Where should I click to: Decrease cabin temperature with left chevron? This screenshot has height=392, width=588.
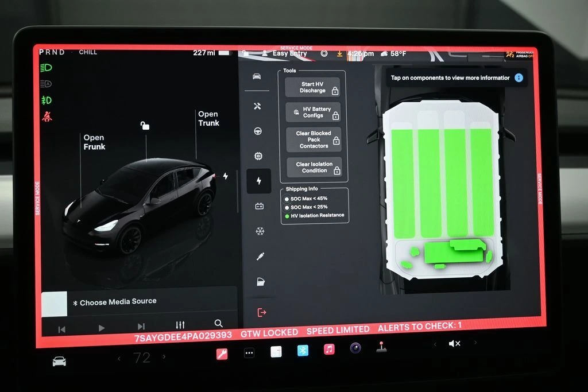click(119, 358)
